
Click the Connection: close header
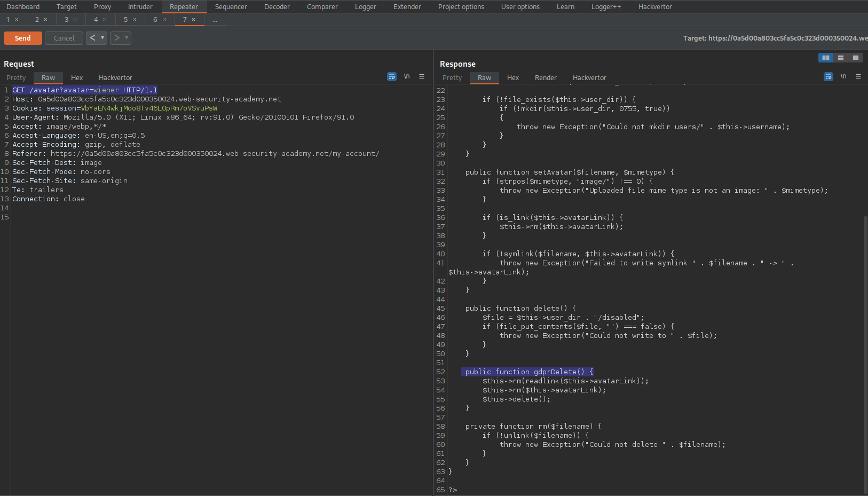[x=49, y=199]
